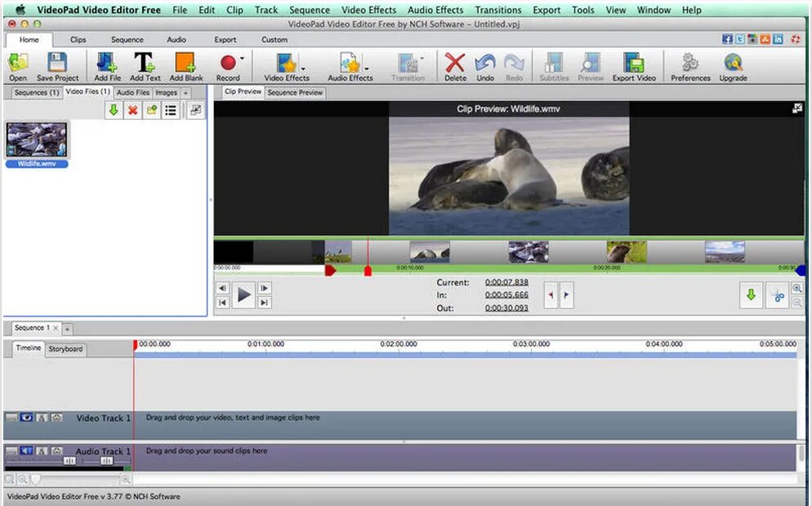Open the Transitions menu in the menu bar
812x506 pixels.
click(x=498, y=10)
